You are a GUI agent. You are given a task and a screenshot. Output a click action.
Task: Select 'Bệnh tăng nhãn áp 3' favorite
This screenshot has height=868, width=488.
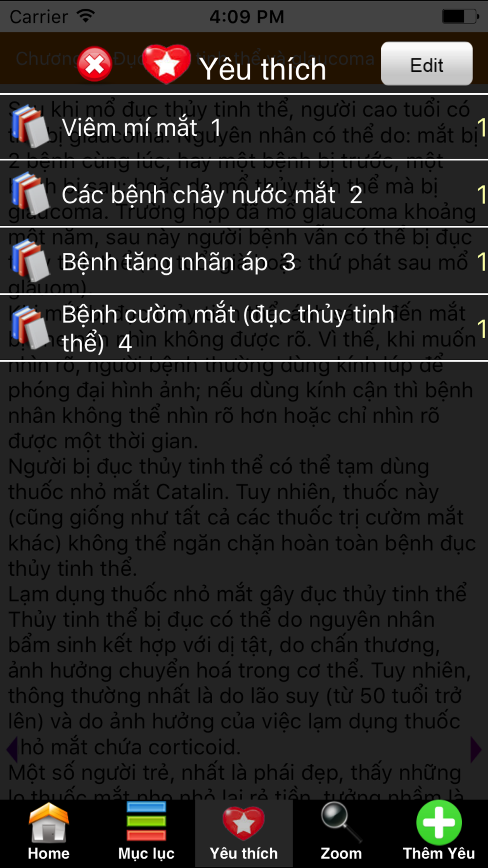click(244, 261)
